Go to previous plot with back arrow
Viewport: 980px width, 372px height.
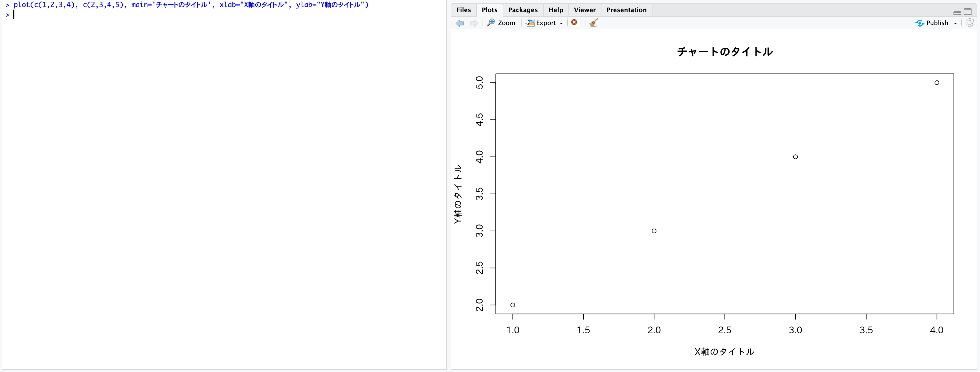[460, 23]
